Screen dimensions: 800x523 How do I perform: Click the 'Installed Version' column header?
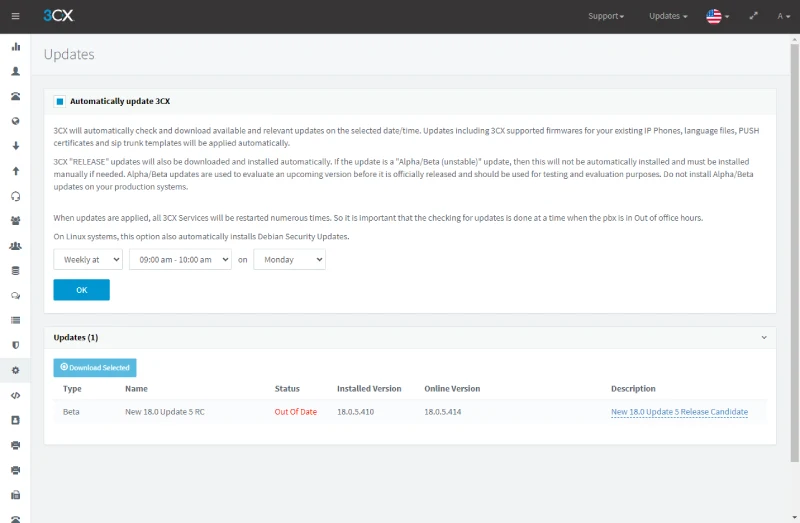(369, 389)
